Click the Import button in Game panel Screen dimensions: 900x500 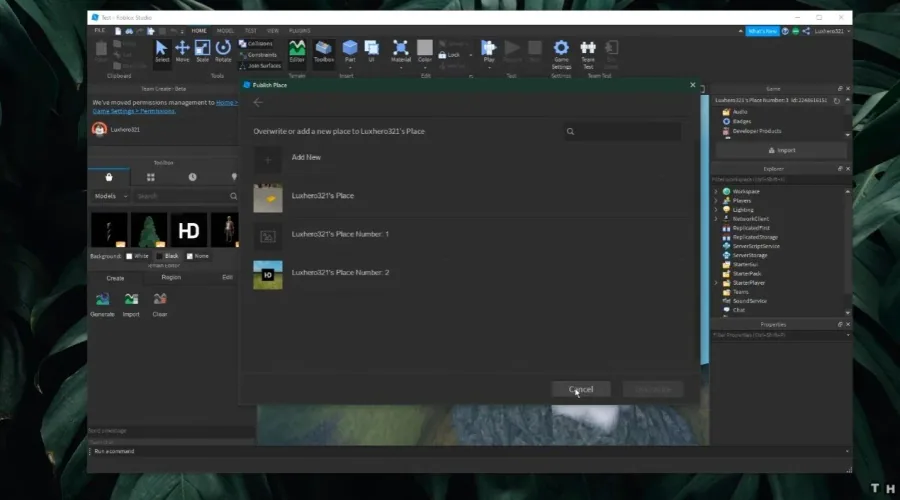click(x=781, y=150)
